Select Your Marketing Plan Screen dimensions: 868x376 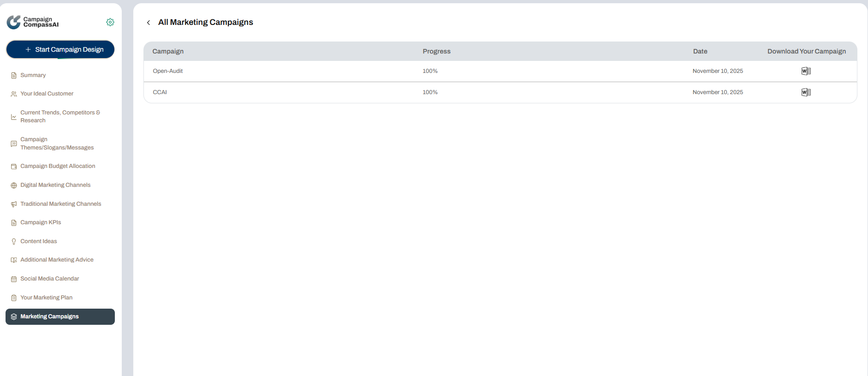click(x=46, y=298)
